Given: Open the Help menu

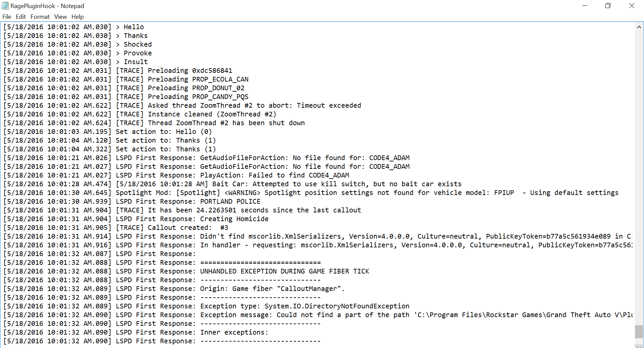Looking at the screenshot, I should [x=77, y=17].
